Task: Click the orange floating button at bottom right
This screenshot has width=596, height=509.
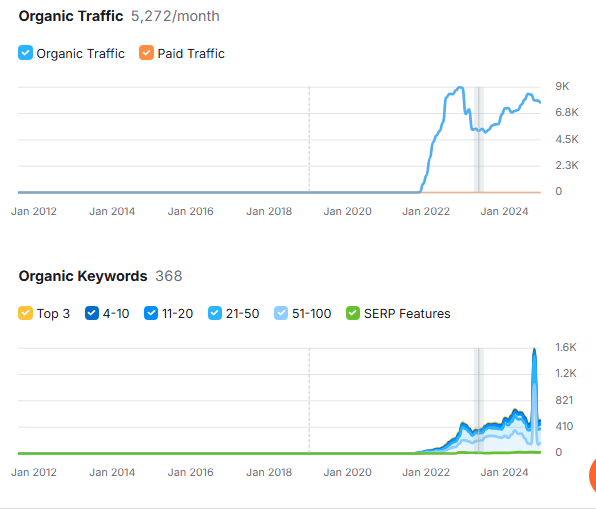Action: (593, 475)
